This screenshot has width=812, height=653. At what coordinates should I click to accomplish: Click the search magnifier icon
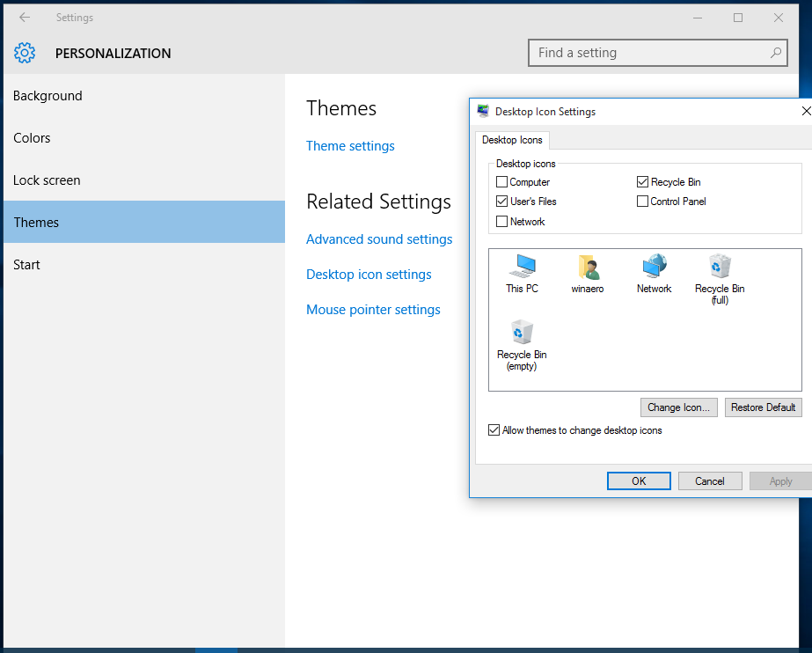775,52
